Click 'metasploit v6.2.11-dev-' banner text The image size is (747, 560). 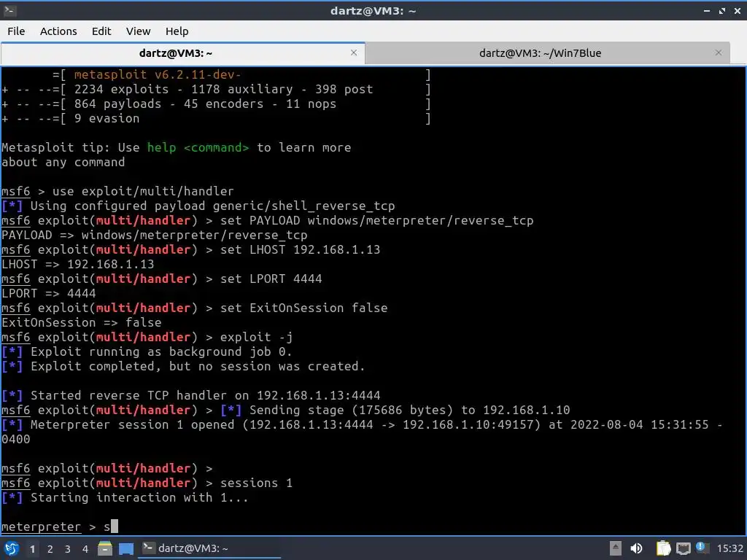tap(158, 75)
